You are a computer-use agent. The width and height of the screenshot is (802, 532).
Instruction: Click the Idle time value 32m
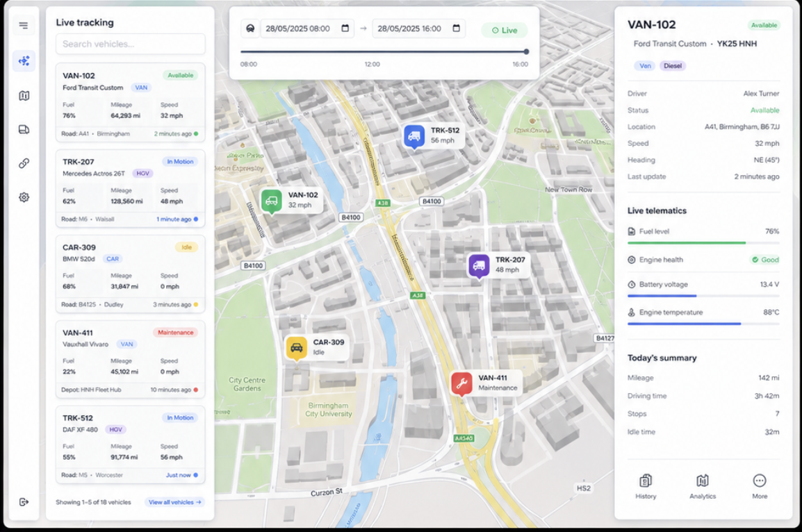coord(772,432)
